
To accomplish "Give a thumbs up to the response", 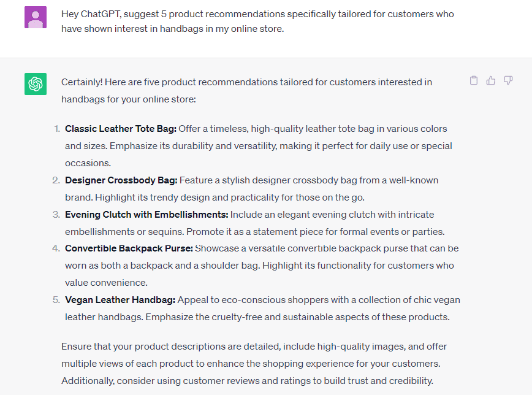I will (x=490, y=80).
